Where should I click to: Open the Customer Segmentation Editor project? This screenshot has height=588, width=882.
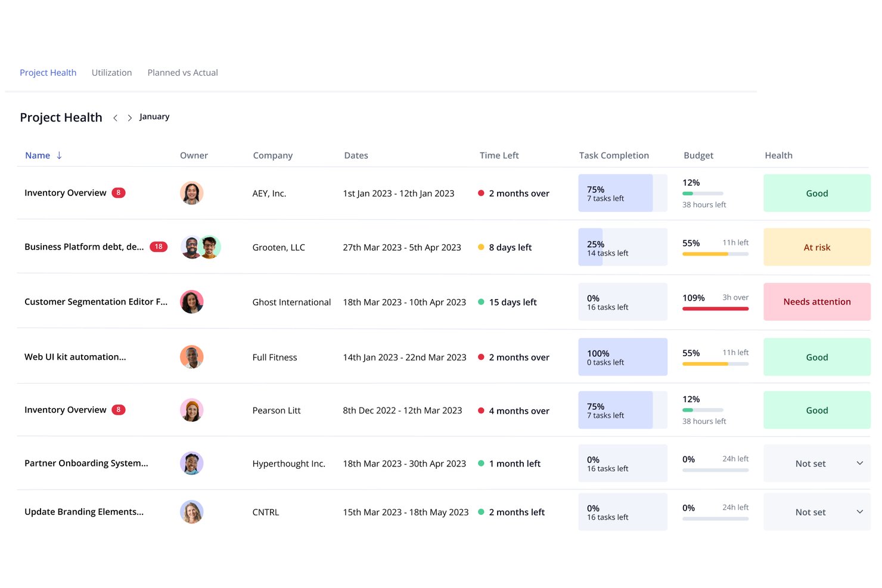pyautogui.click(x=96, y=302)
